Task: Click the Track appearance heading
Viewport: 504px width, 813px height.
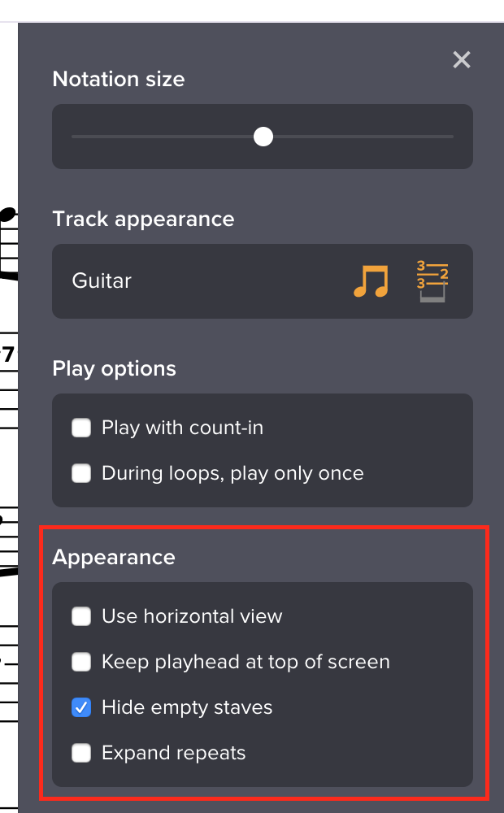Action: coord(143,219)
